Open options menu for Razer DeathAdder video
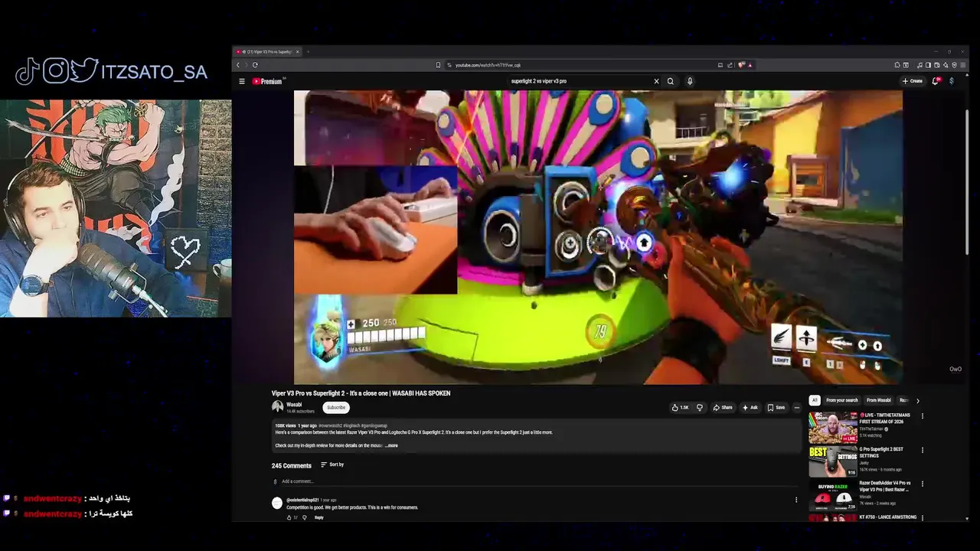Image resolution: width=980 pixels, height=551 pixels. point(923,484)
